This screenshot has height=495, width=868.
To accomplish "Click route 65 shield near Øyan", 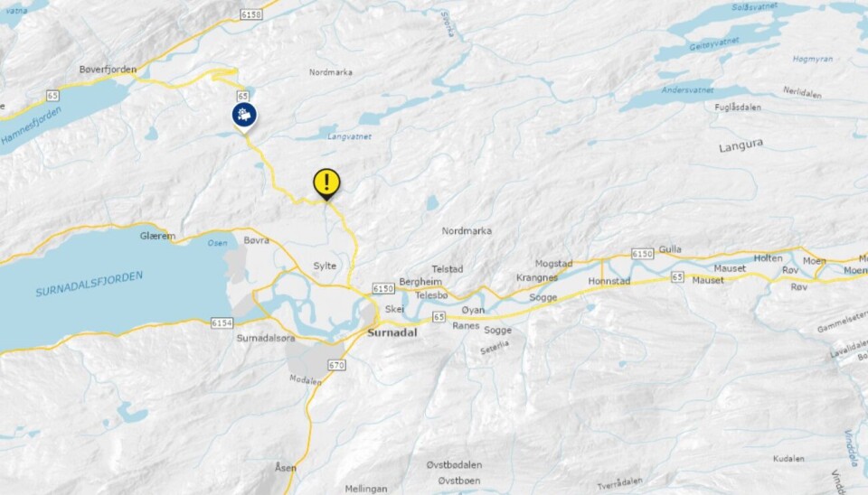I will [439, 317].
